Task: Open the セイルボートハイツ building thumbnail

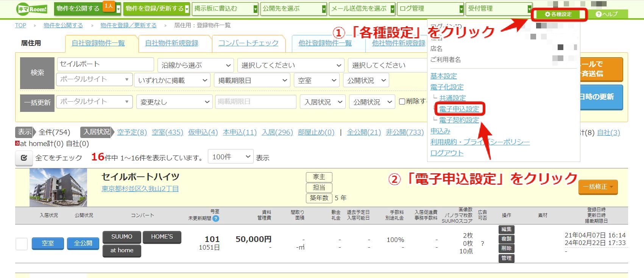Action: [x=58, y=187]
